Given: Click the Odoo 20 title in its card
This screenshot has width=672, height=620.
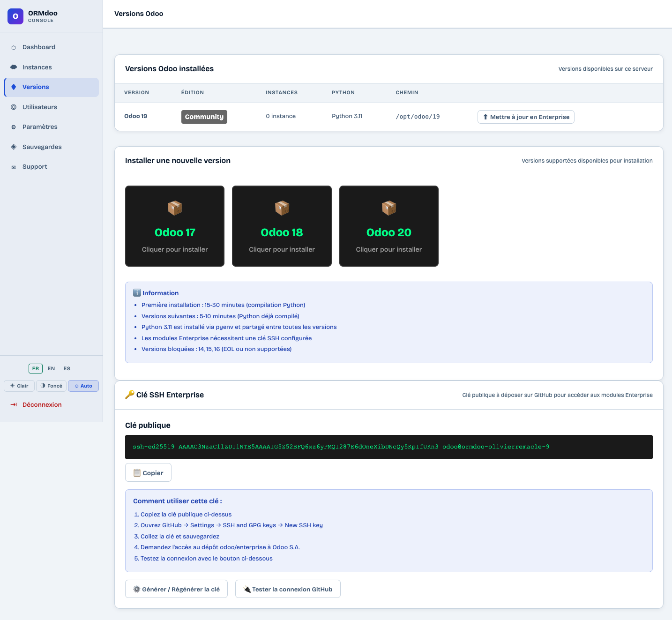Looking at the screenshot, I should point(389,232).
